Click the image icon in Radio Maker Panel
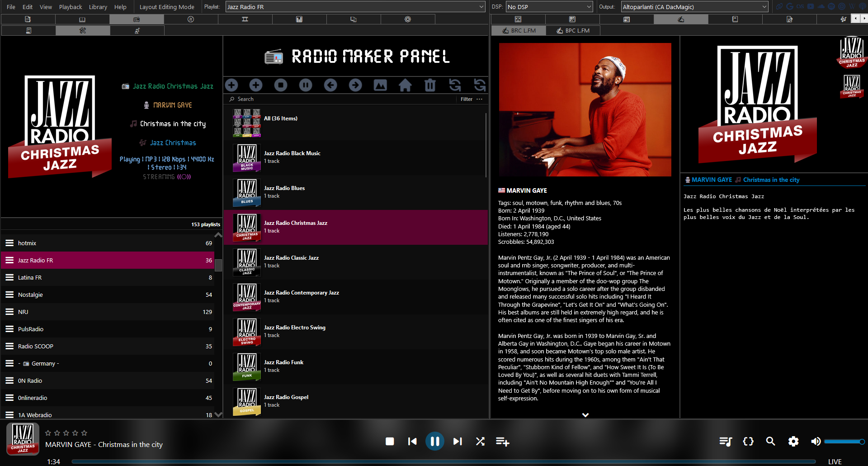 (380, 85)
